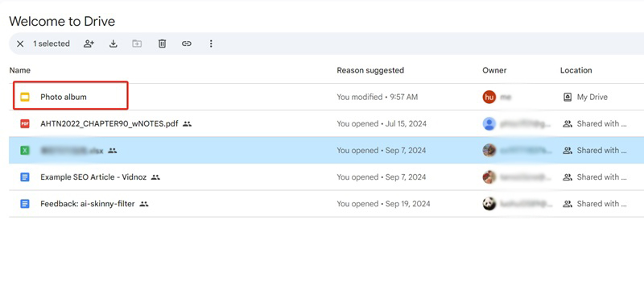Click the '1 selected' label

52,44
